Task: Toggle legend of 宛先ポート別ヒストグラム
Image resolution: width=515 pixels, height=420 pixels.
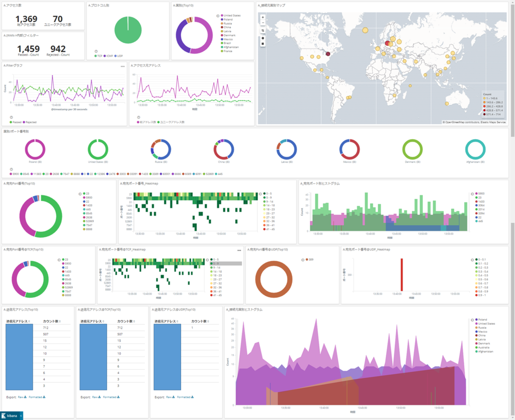Action: coord(472,194)
